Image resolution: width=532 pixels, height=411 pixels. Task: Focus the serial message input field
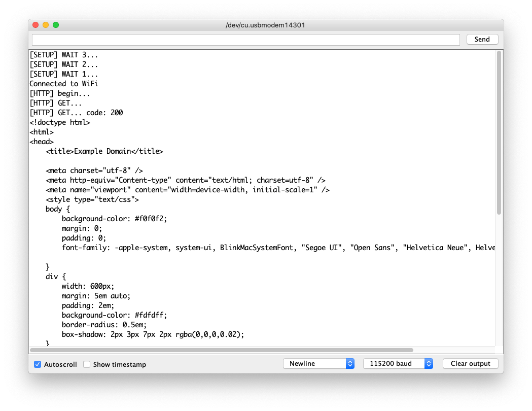click(x=245, y=40)
